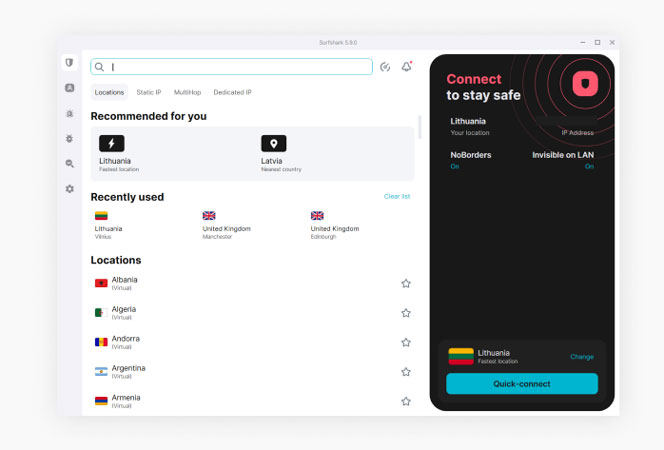Select Argentina in Locations list
Viewport: 664px width, 450px height.
[x=252, y=372]
